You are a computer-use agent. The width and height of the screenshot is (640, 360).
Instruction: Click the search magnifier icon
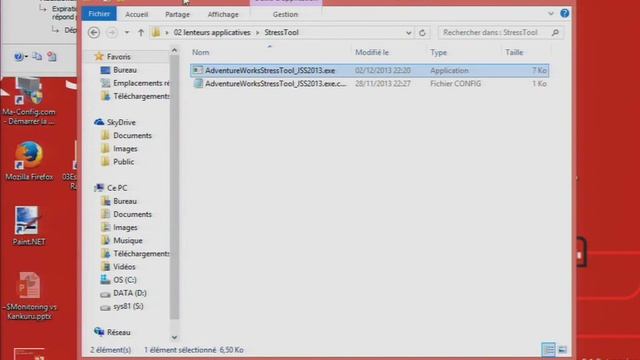(555, 32)
